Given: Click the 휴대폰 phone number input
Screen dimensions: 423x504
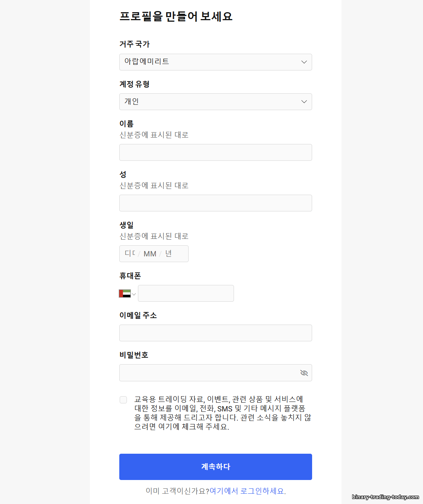Looking at the screenshot, I should pyautogui.click(x=186, y=293).
